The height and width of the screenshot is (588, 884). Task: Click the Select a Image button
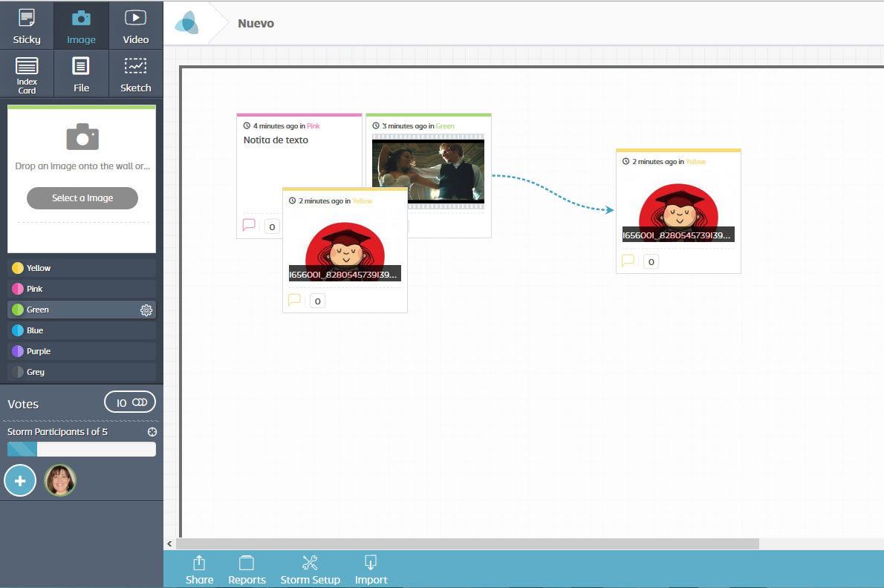[82, 198]
